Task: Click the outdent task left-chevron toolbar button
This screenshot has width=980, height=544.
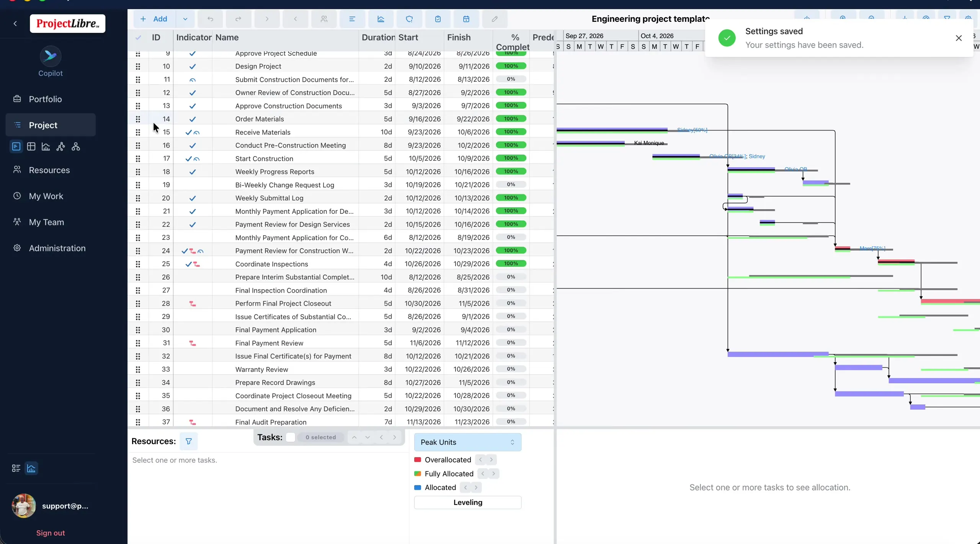Action: [x=295, y=19]
